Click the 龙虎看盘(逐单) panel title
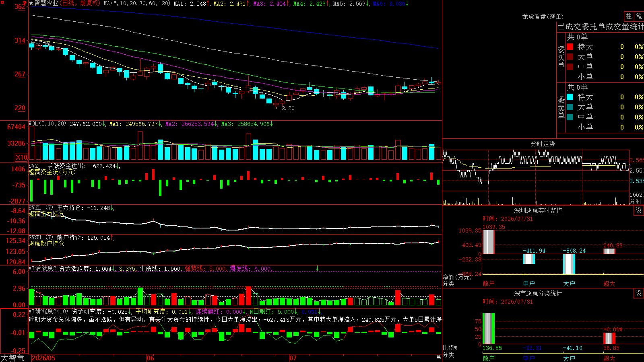644x362 pixels. pyautogui.click(x=543, y=16)
